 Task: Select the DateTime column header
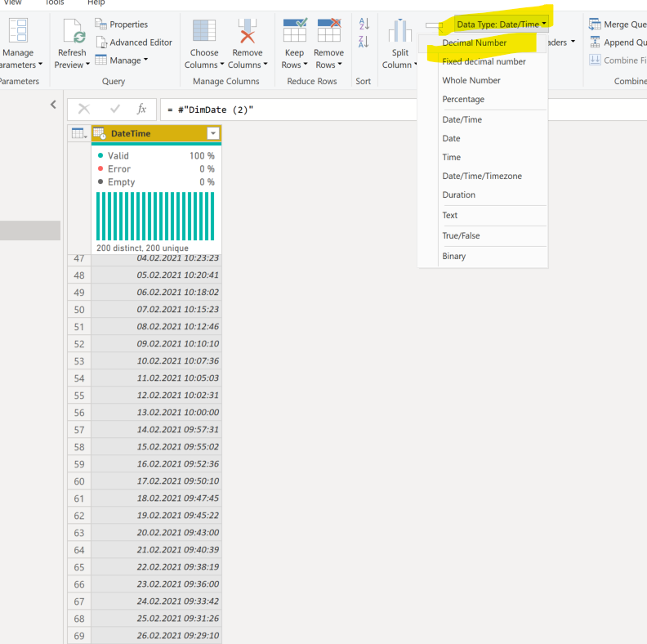tap(156, 133)
